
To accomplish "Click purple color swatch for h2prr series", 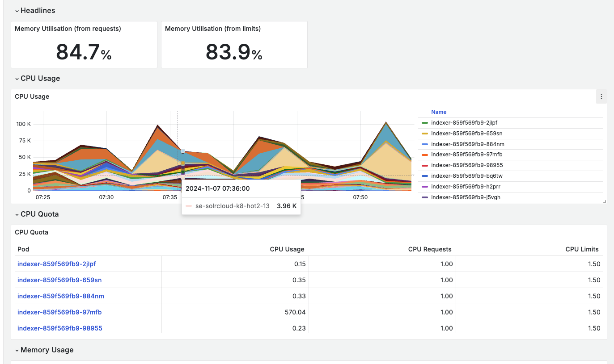I will (425, 186).
